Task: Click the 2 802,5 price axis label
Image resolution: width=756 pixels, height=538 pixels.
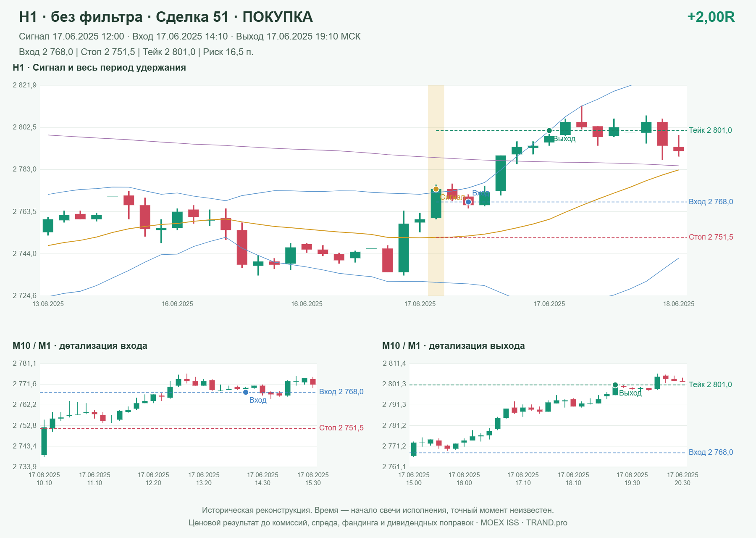Action: [24, 127]
